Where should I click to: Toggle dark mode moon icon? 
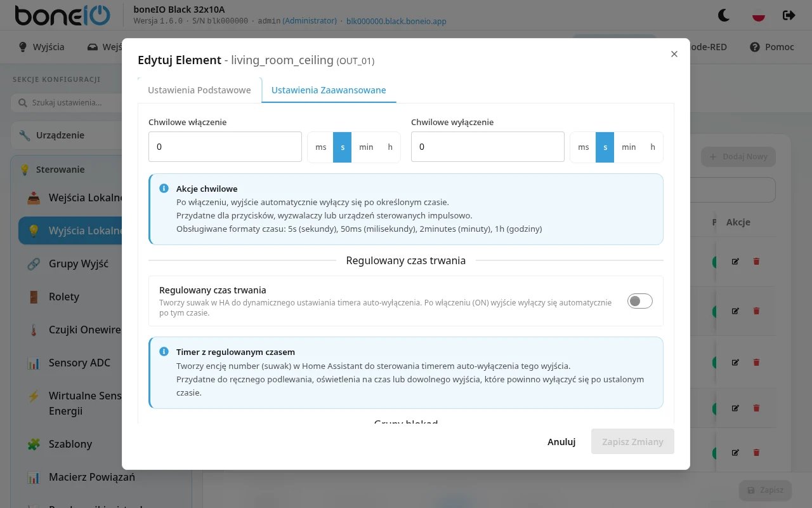coord(724,15)
